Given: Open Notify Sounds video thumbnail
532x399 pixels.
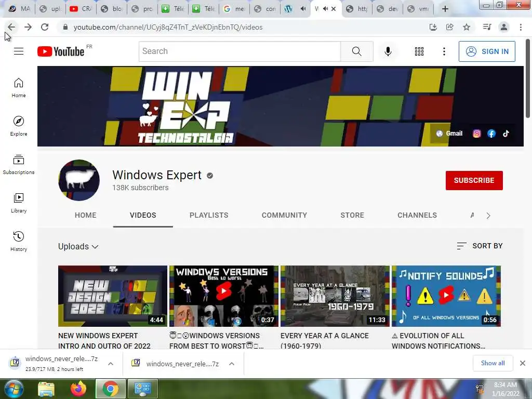Looking at the screenshot, I should click(x=446, y=296).
